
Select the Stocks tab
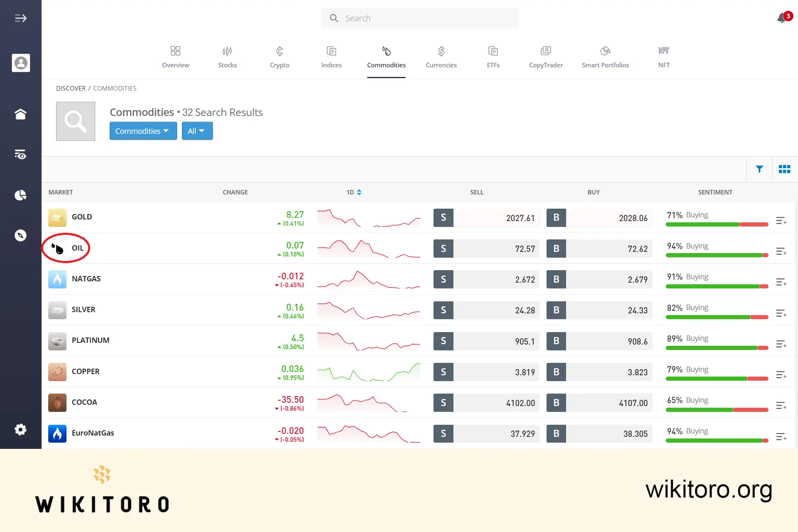tap(227, 57)
